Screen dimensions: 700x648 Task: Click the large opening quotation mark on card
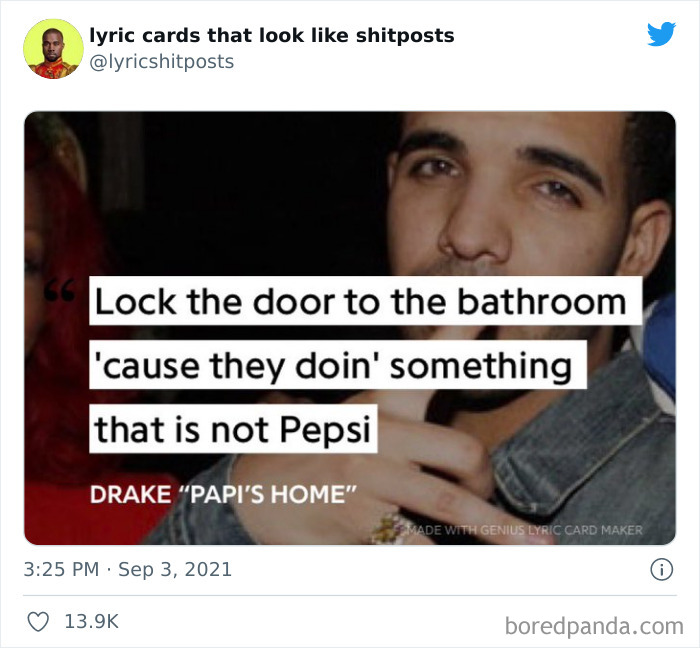click(59, 291)
